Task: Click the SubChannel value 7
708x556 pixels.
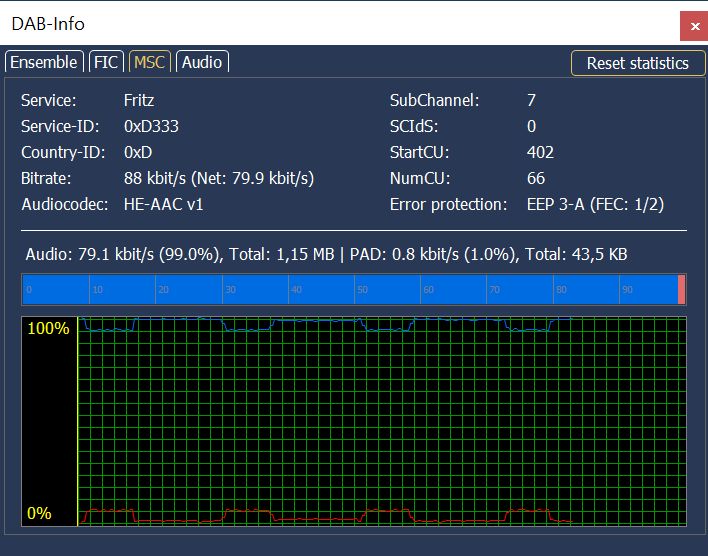Action: click(x=531, y=100)
